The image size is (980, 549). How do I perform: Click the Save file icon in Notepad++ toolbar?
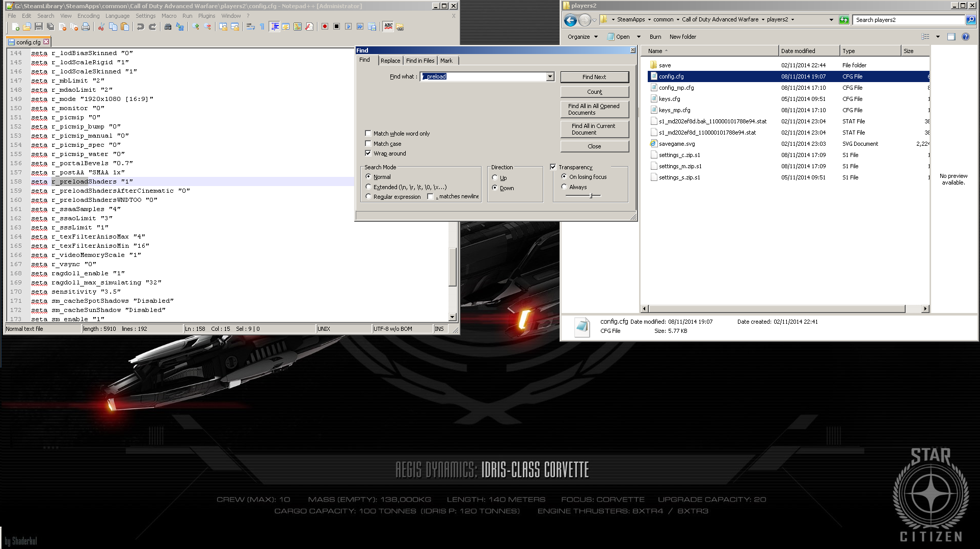(39, 27)
